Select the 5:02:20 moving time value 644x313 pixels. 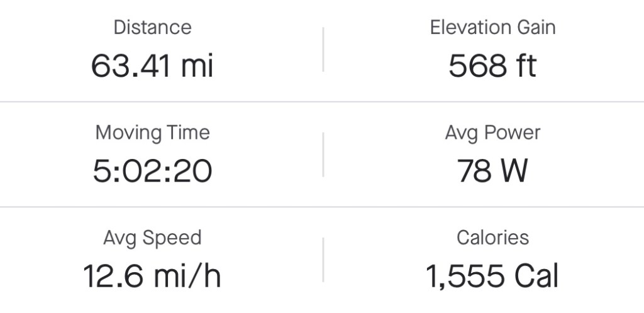(152, 171)
